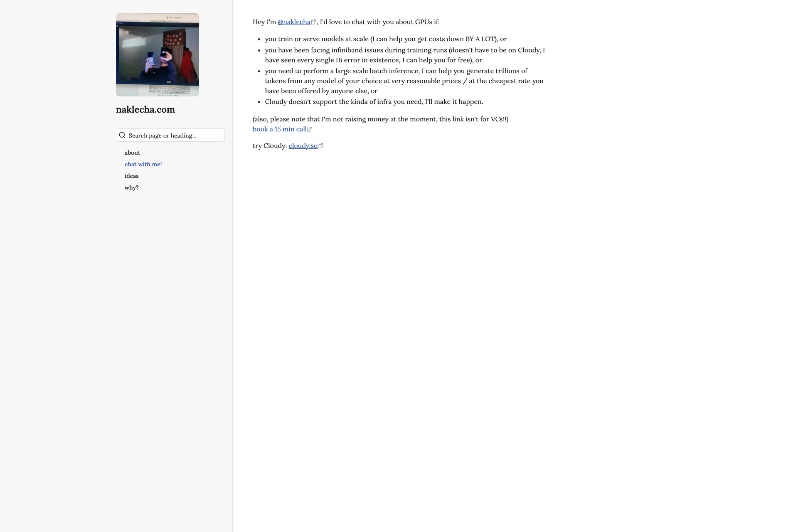Click the external-link icon next to cloudy.so

pos(321,145)
